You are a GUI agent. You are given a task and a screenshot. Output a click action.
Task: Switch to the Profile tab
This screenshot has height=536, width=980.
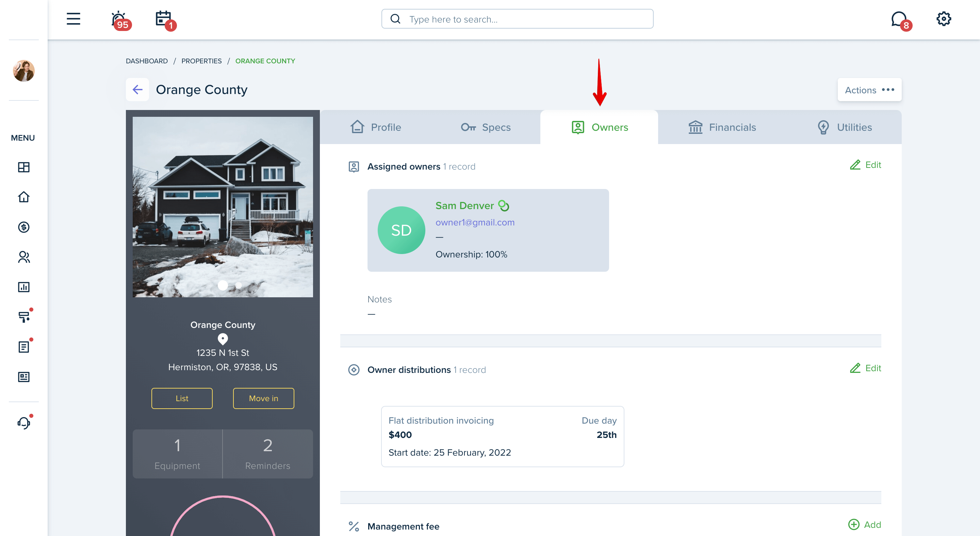tap(375, 127)
